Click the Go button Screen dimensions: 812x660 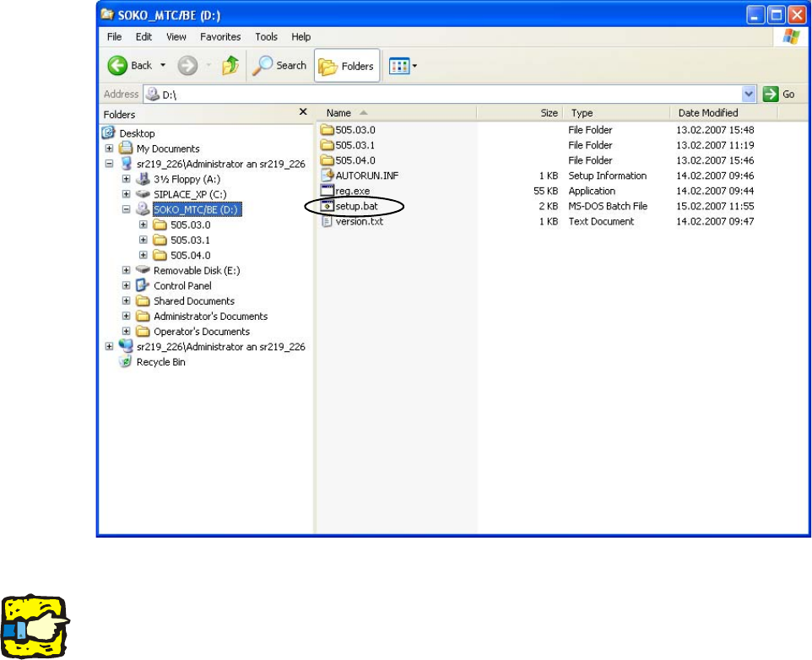coord(779,95)
